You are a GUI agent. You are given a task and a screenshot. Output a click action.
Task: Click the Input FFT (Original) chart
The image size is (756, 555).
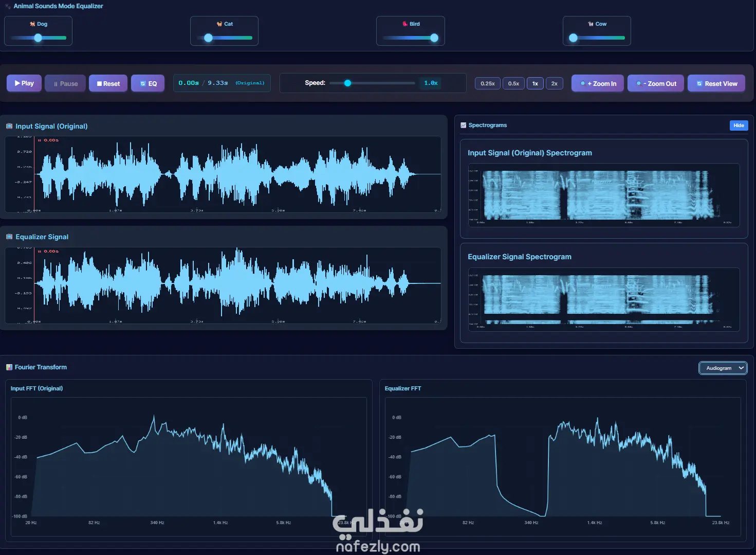pos(189,467)
